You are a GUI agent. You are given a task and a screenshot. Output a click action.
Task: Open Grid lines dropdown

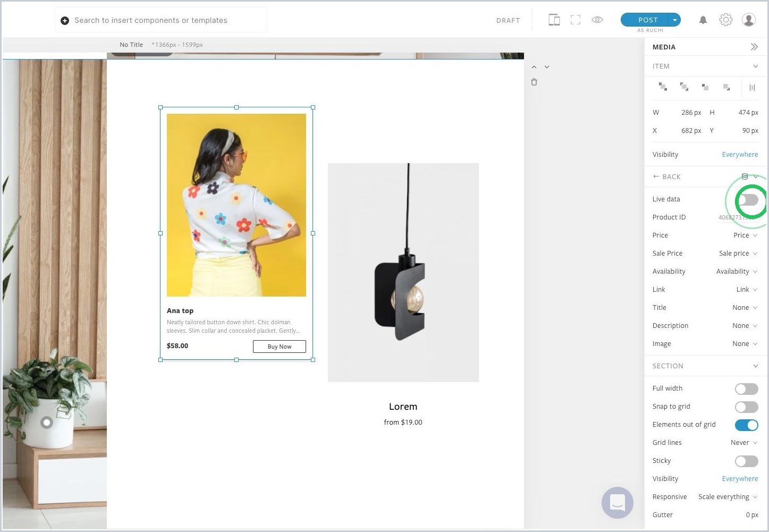pyautogui.click(x=744, y=443)
